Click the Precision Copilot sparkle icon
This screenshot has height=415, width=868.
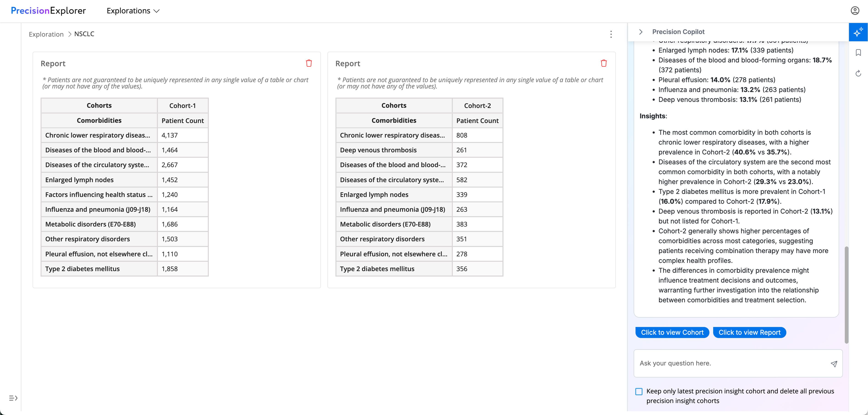[x=858, y=32]
